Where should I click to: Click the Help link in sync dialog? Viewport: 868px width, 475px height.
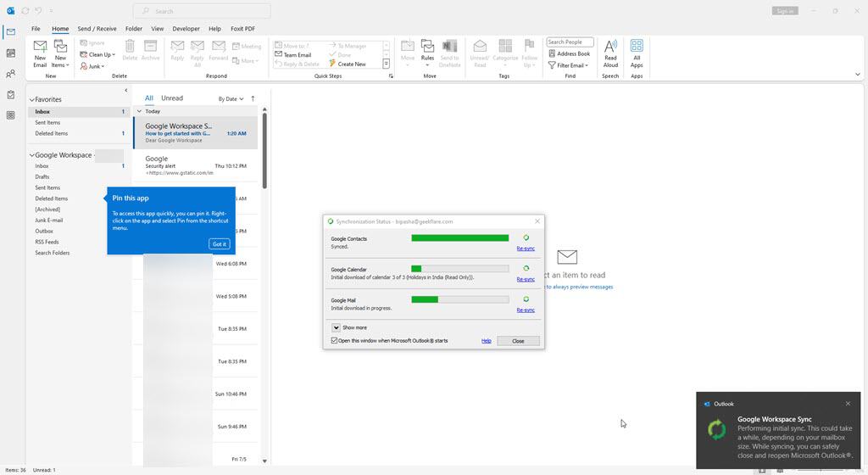tap(486, 341)
